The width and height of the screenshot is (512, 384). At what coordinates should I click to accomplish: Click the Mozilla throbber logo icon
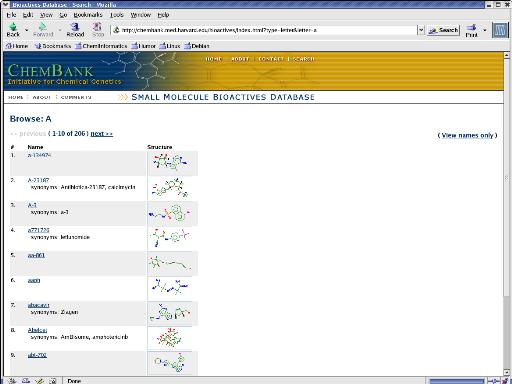tap(500, 30)
